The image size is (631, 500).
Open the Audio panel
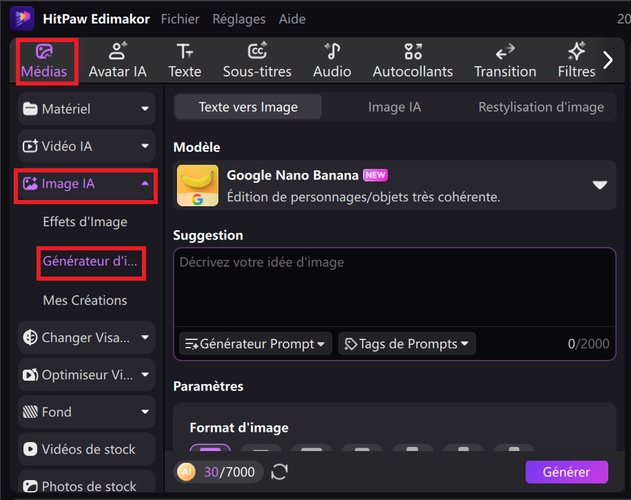point(332,60)
